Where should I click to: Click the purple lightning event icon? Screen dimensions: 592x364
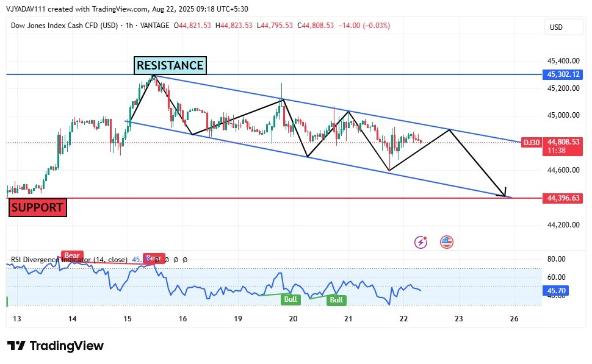coord(421,242)
